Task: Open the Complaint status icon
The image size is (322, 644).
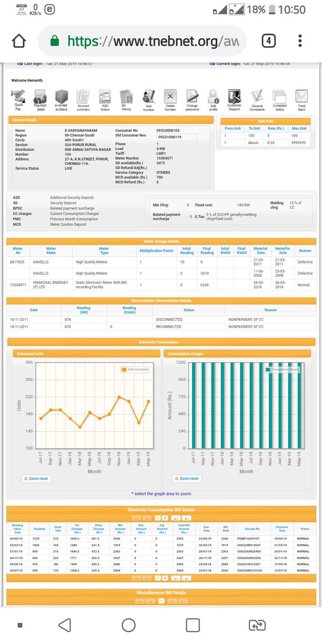Action: 280,100
